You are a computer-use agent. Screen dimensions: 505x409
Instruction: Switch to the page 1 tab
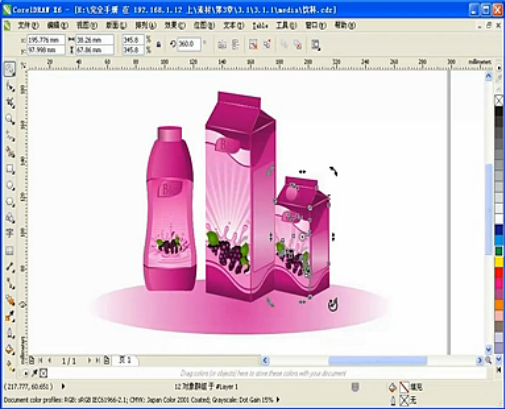coord(125,360)
